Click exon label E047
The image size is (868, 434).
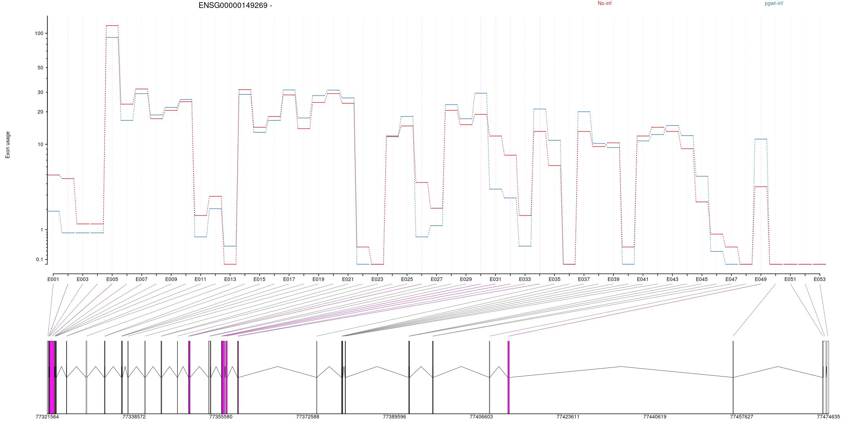(731, 279)
